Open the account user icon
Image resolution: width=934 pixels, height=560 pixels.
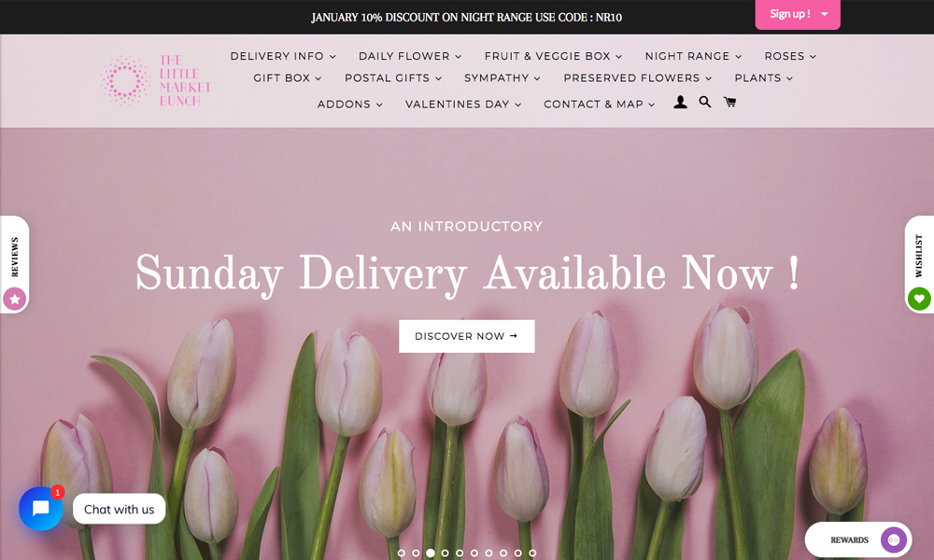[680, 103]
